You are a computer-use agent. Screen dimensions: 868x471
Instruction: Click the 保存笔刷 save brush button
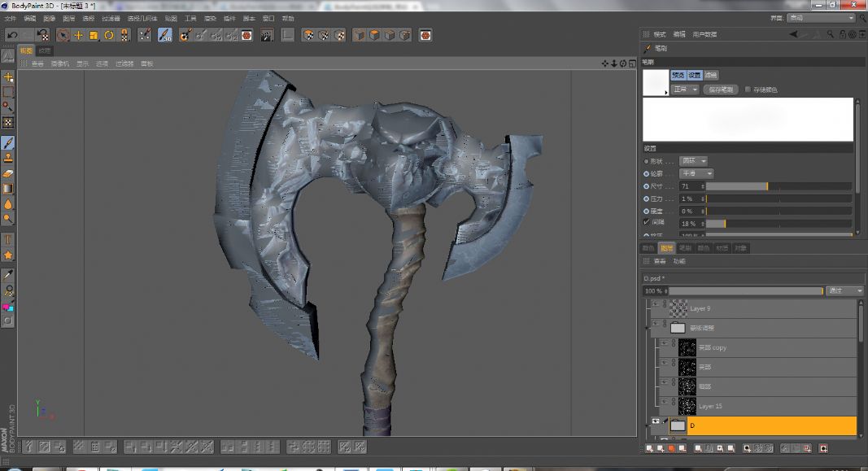click(721, 89)
